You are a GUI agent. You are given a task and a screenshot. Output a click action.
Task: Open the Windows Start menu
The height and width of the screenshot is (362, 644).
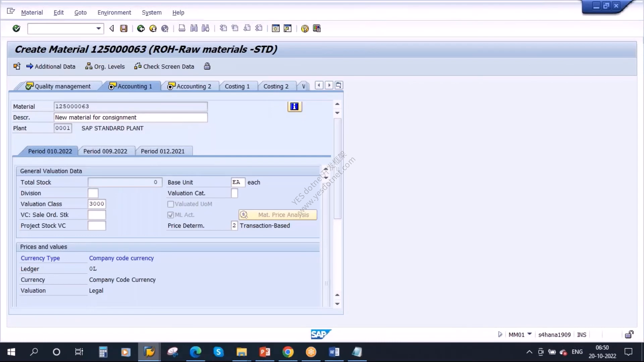point(11,352)
